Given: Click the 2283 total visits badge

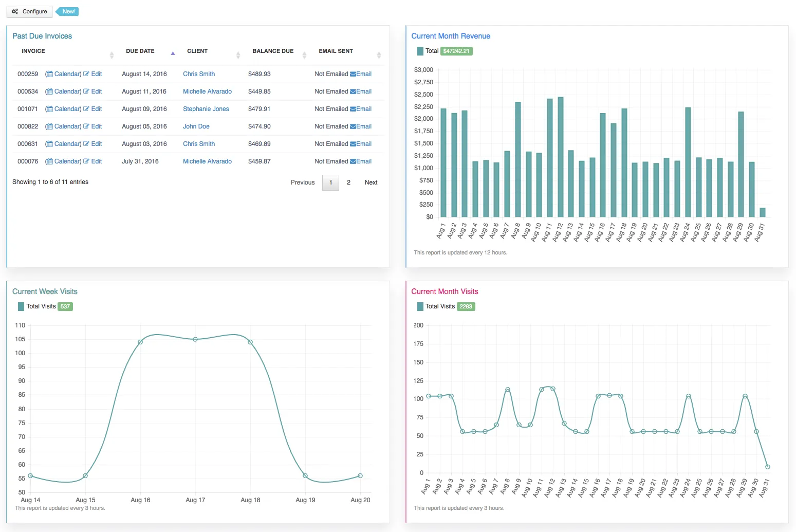Looking at the screenshot, I should coord(466,306).
